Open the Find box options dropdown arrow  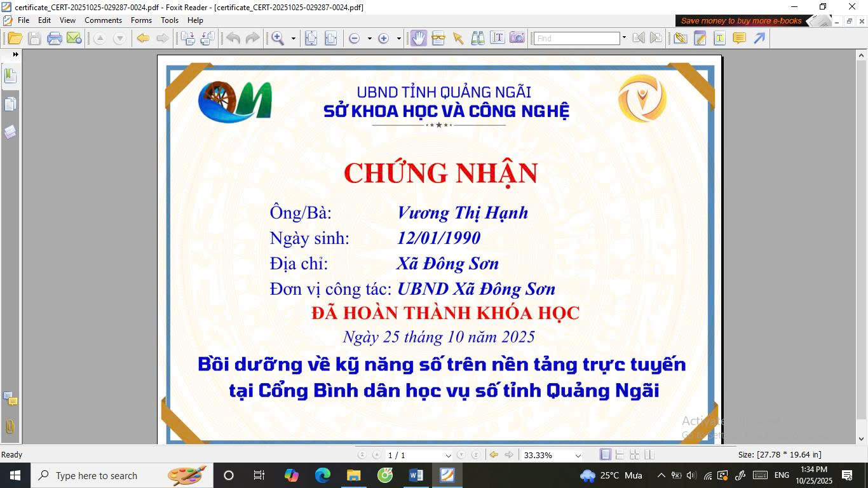(624, 38)
